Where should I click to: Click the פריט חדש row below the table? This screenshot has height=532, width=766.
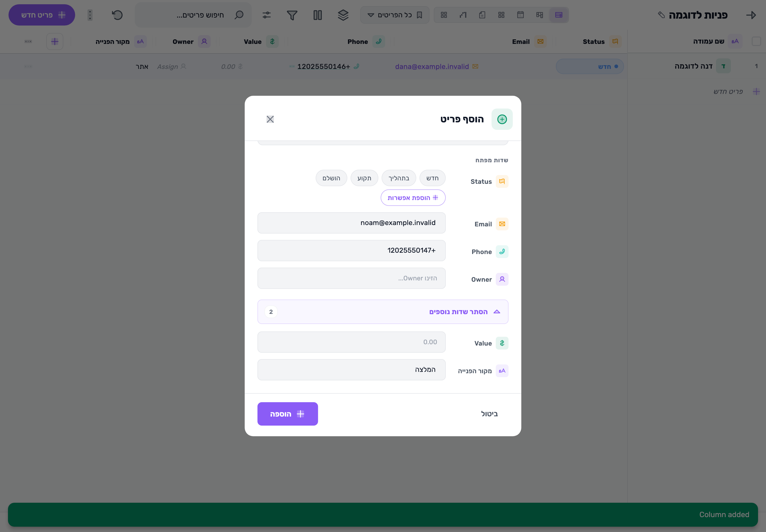[x=728, y=92]
